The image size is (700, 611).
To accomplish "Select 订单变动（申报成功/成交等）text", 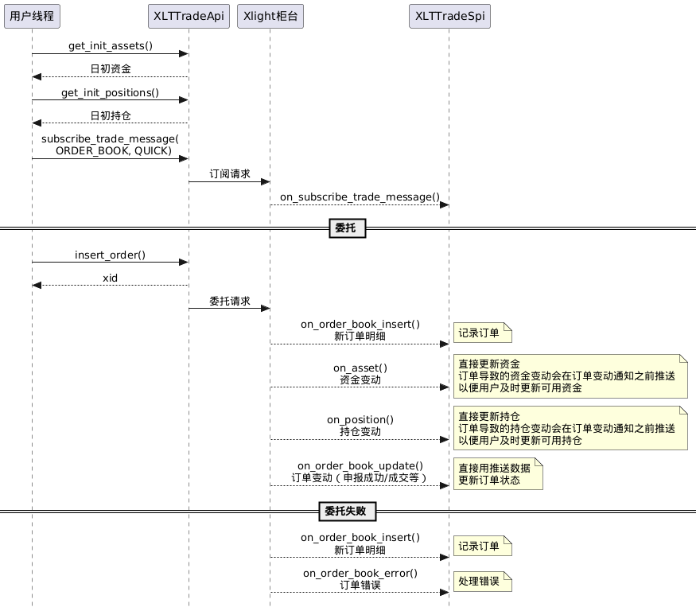I will click(360, 478).
